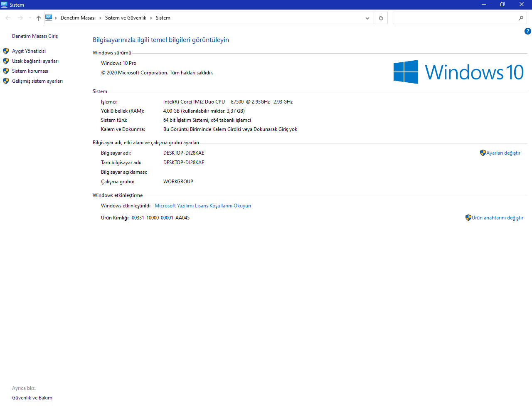Click the Sistem window title bar icon
Viewport: 532px width, 409px height.
tap(4, 5)
